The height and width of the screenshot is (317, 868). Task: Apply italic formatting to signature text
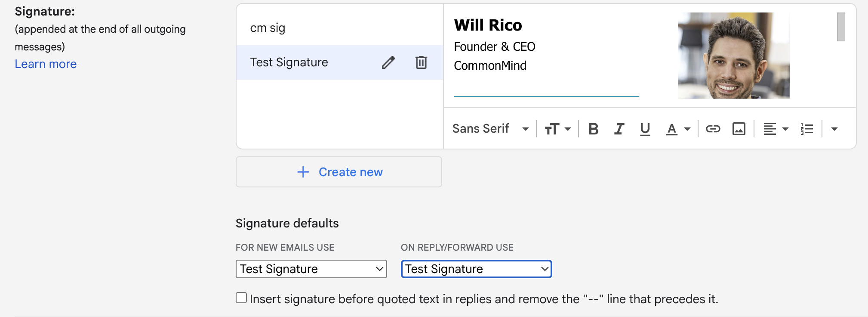(x=619, y=129)
